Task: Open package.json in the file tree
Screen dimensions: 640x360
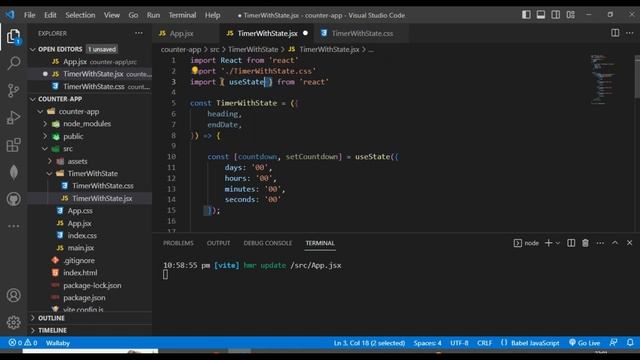Action: tap(84, 298)
